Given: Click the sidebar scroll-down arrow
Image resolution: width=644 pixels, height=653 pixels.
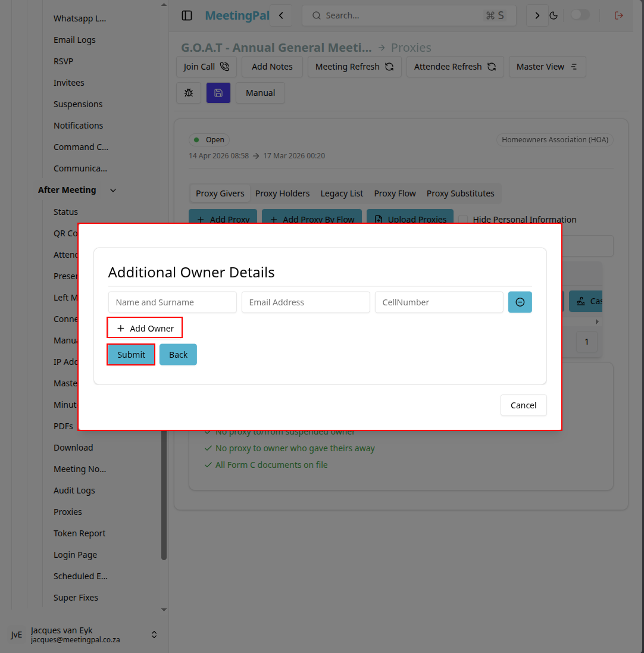Looking at the screenshot, I should (164, 610).
